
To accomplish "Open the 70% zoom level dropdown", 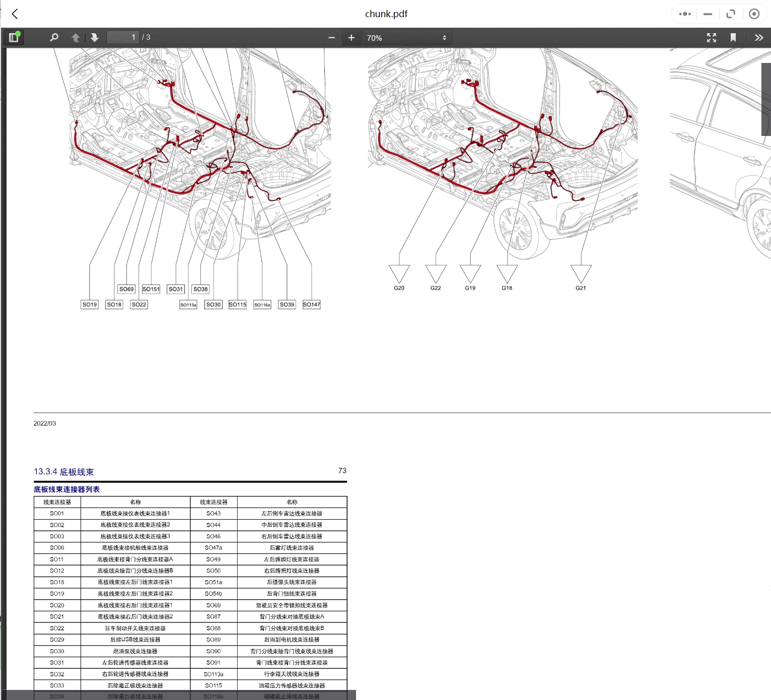I will pos(406,38).
